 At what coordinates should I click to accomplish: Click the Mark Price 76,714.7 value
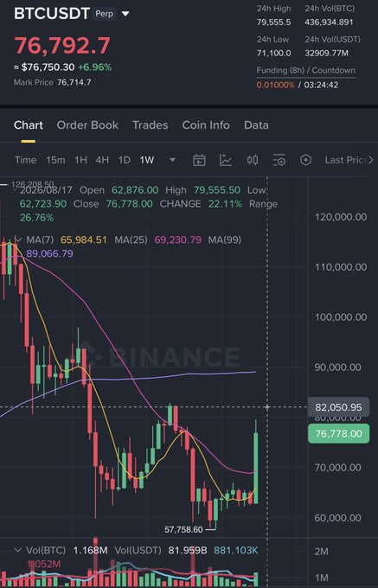(x=74, y=82)
